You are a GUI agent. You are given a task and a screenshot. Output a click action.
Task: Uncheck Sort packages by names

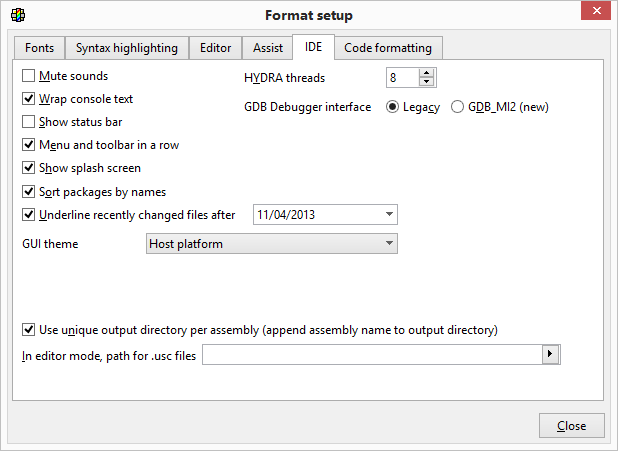(x=29, y=191)
